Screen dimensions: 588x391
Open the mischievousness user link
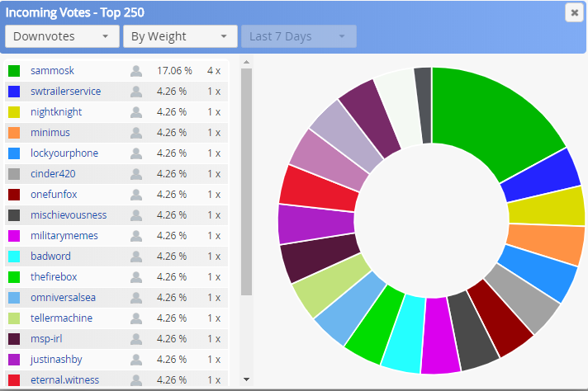coord(69,215)
